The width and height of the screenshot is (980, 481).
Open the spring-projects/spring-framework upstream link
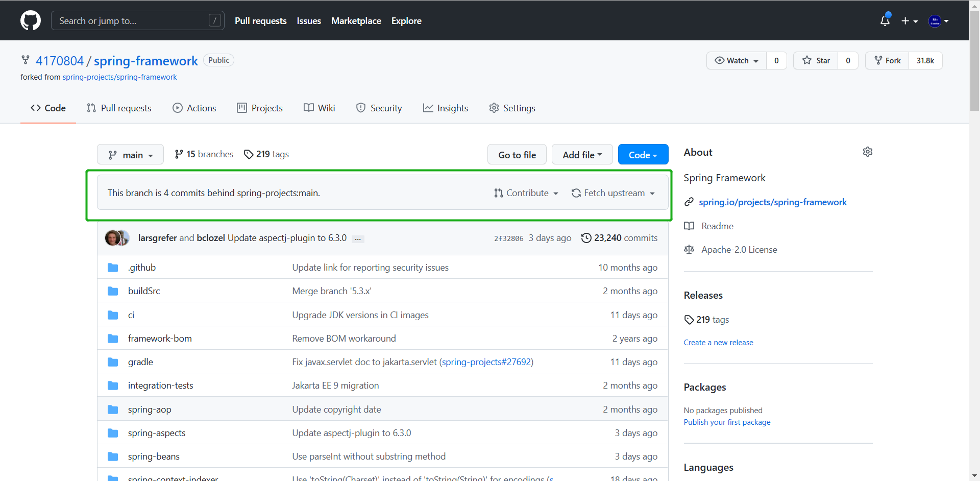(120, 77)
